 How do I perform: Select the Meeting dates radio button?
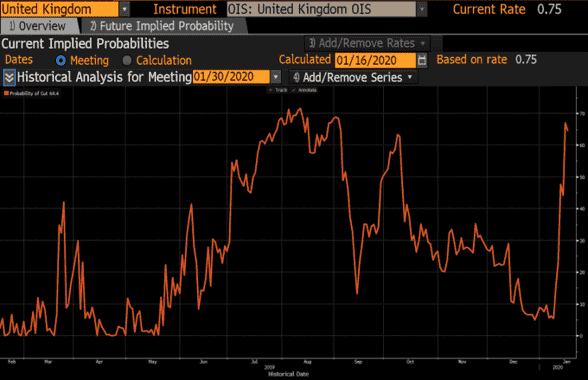coord(61,60)
